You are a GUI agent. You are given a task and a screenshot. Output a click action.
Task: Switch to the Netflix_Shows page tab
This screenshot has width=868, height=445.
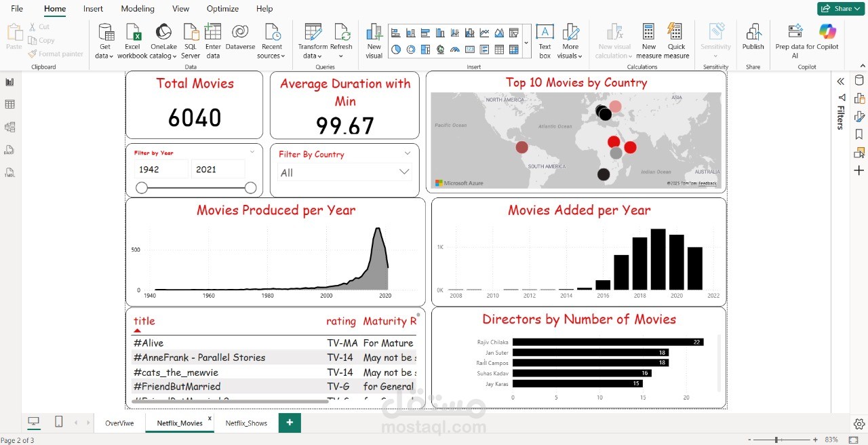coord(246,423)
